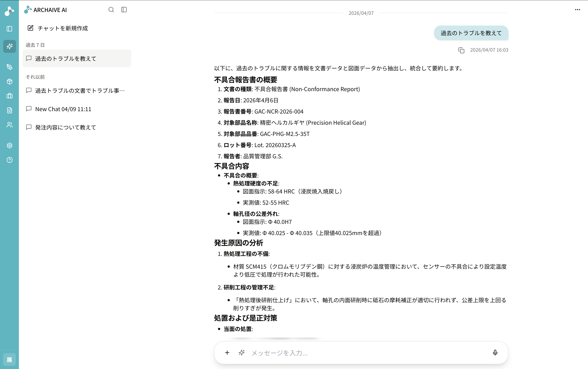This screenshot has height=369, width=588.
Task: Click the 2026/04/07 date divider label
Action: pyautogui.click(x=361, y=13)
